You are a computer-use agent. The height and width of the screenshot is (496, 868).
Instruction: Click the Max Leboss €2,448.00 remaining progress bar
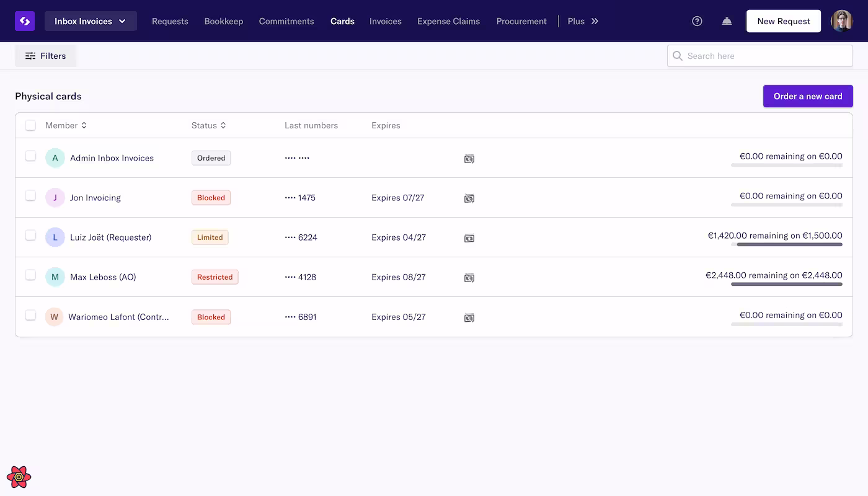pyautogui.click(x=787, y=284)
